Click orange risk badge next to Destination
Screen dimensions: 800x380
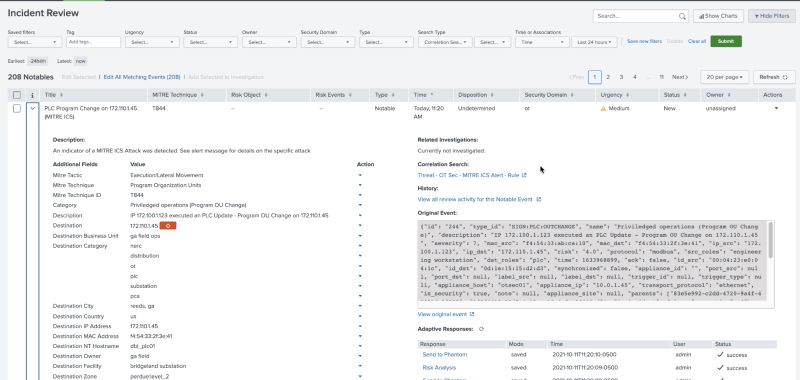coord(168,225)
